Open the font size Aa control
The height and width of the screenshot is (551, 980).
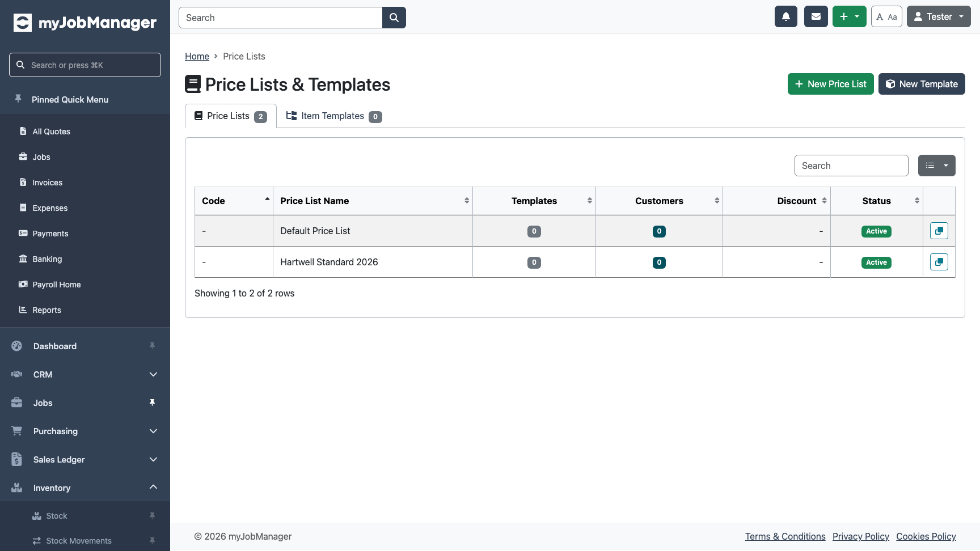click(x=886, y=16)
